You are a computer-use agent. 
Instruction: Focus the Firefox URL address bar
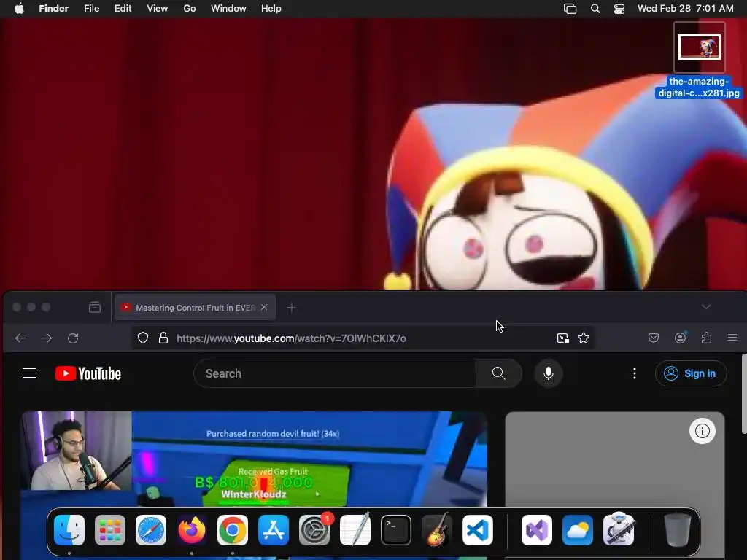point(362,338)
